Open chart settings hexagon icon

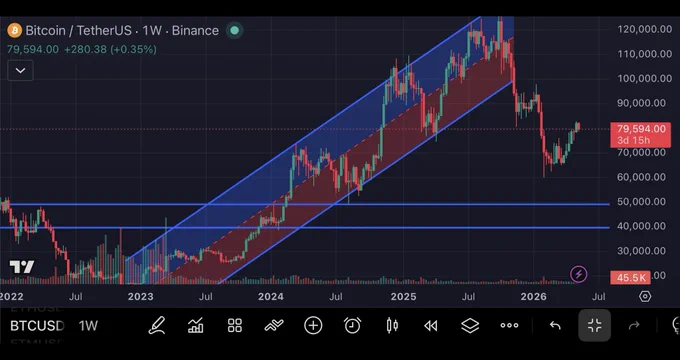pos(645,296)
